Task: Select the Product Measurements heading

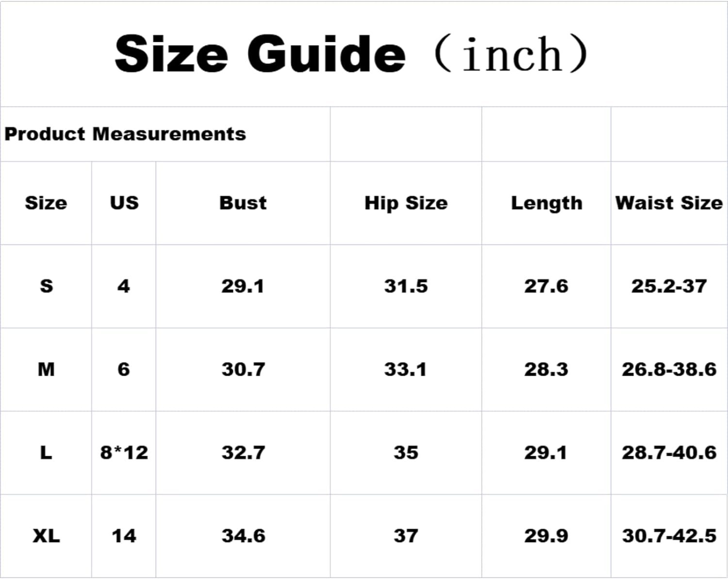Action: (x=125, y=134)
